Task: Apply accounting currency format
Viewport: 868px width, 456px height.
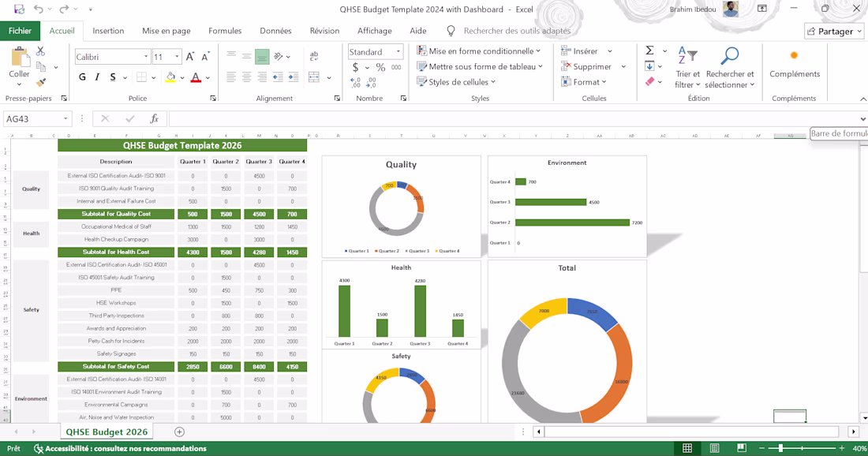Action: pos(355,67)
